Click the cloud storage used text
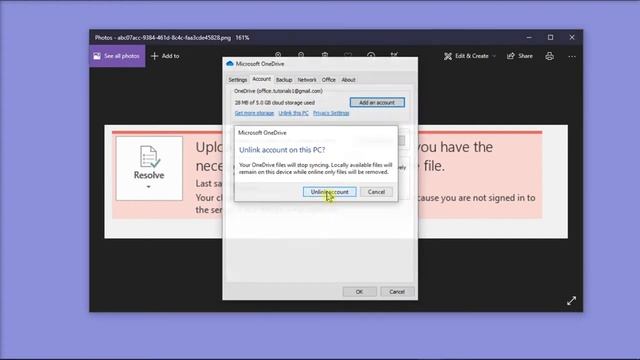This screenshot has height=360, width=640. pyautogui.click(x=275, y=103)
